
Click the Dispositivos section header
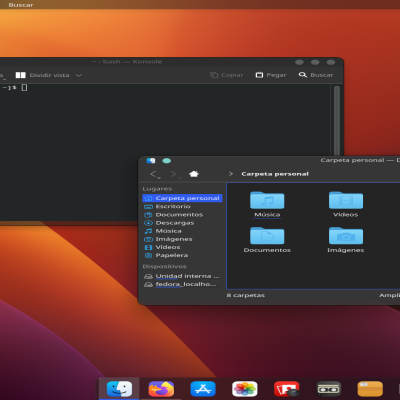[x=164, y=266]
